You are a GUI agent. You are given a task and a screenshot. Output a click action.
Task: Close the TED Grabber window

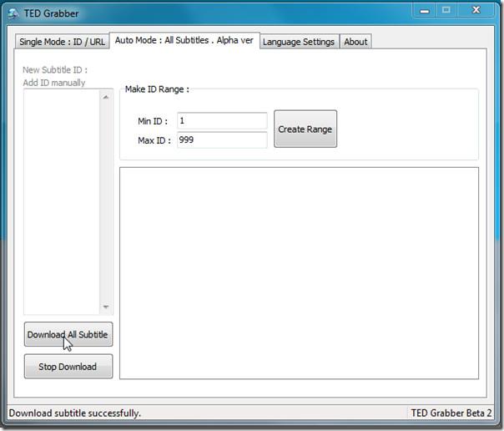point(476,11)
